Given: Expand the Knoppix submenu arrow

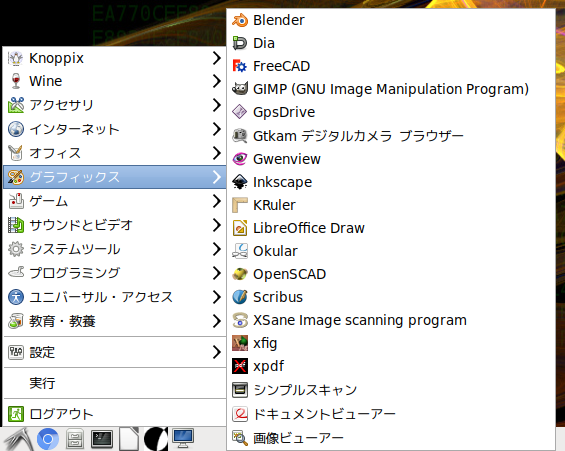Looking at the screenshot, I should point(216,58).
